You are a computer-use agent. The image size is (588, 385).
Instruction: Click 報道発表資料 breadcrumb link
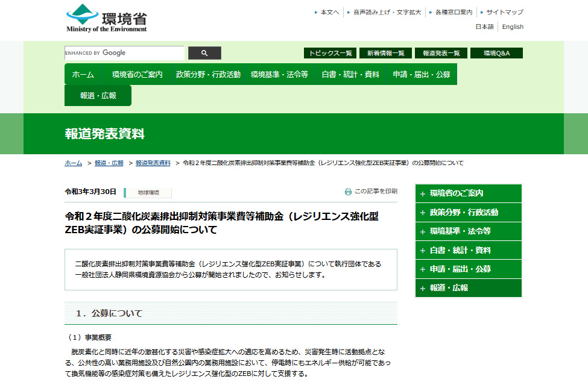(x=153, y=163)
